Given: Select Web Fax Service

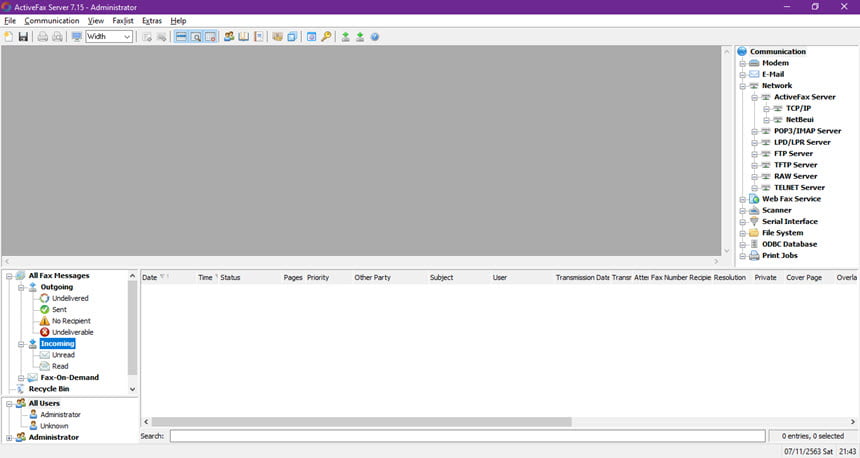Looking at the screenshot, I should pyautogui.click(x=791, y=199).
